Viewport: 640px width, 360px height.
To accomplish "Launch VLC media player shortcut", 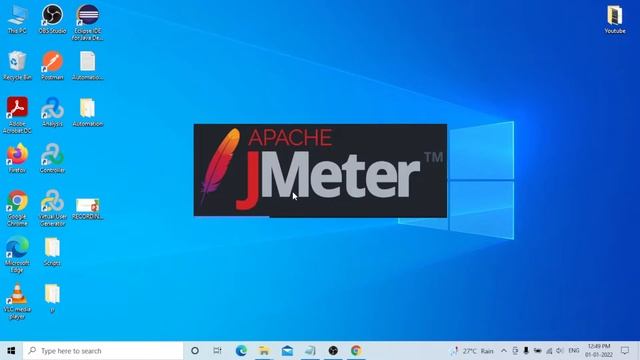I will click(x=17, y=301).
